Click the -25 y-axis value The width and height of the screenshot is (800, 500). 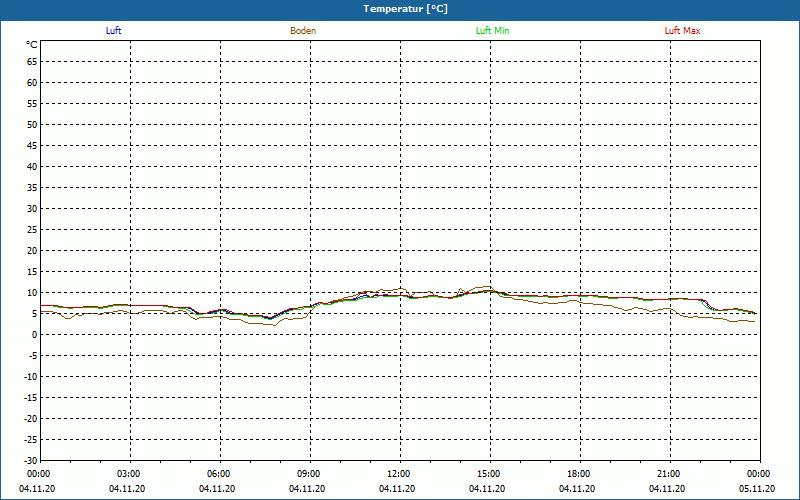coord(31,439)
